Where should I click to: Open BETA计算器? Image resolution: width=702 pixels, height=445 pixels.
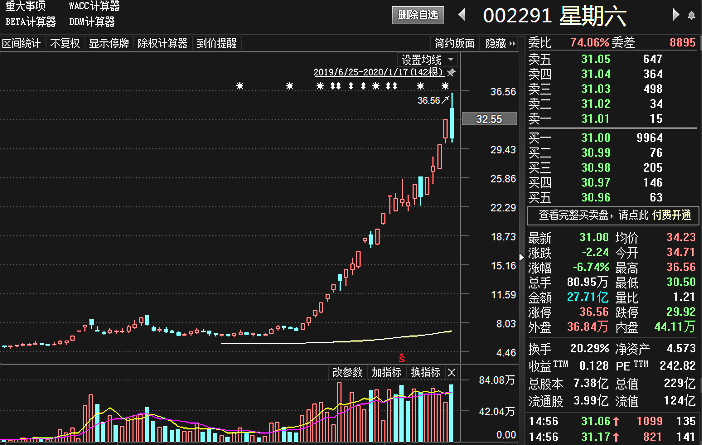(30, 21)
